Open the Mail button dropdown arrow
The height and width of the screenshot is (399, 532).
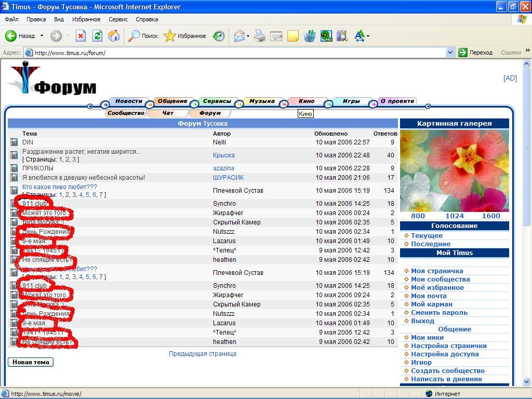coord(248,36)
